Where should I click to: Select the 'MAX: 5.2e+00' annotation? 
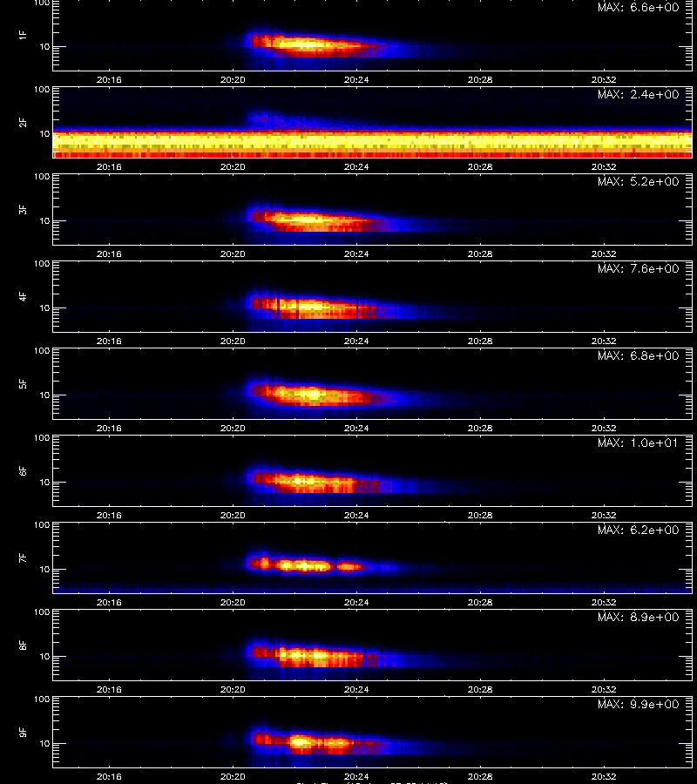coord(638,181)
